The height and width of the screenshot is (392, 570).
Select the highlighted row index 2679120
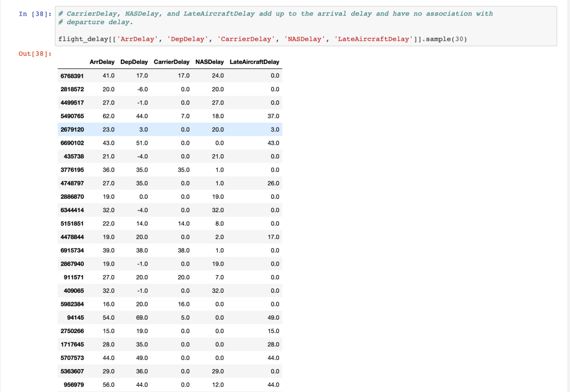tap(72, 129)
